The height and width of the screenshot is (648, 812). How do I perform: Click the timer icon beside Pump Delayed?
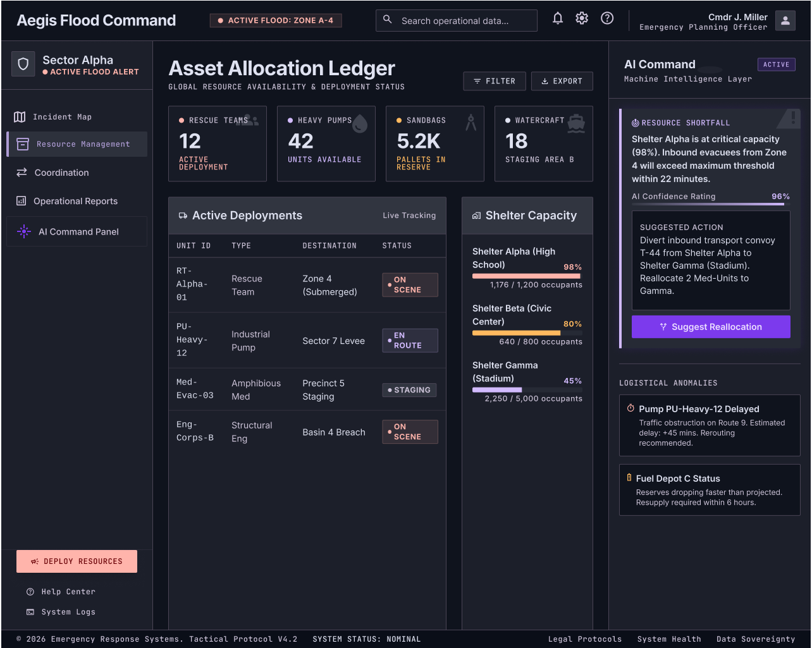click(631, 408)
